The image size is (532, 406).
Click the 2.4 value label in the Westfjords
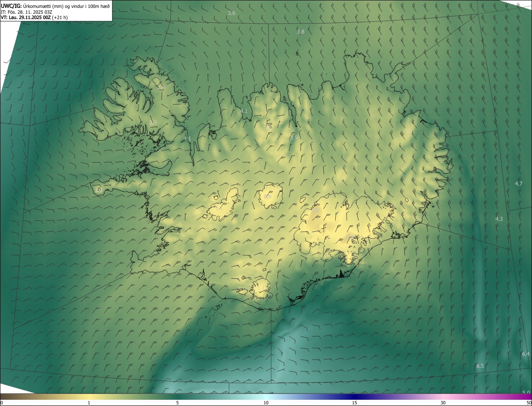tap(161, 88)
